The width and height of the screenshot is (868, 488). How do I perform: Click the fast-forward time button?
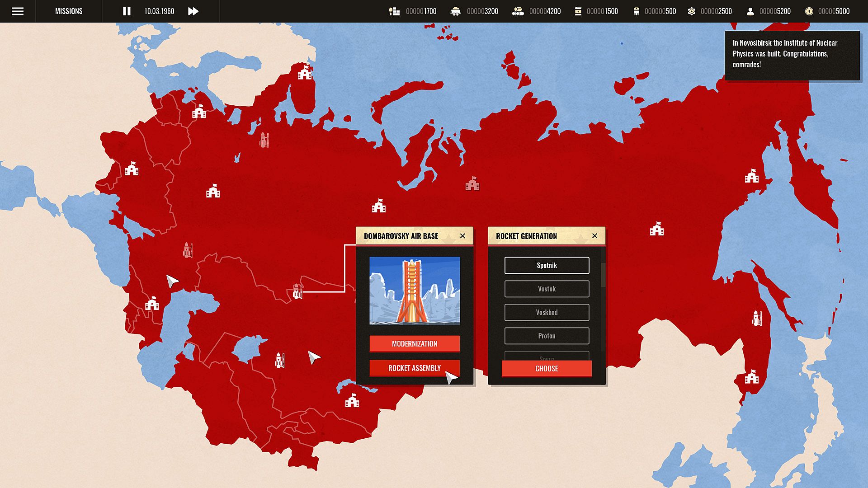(x=193, y=11)
